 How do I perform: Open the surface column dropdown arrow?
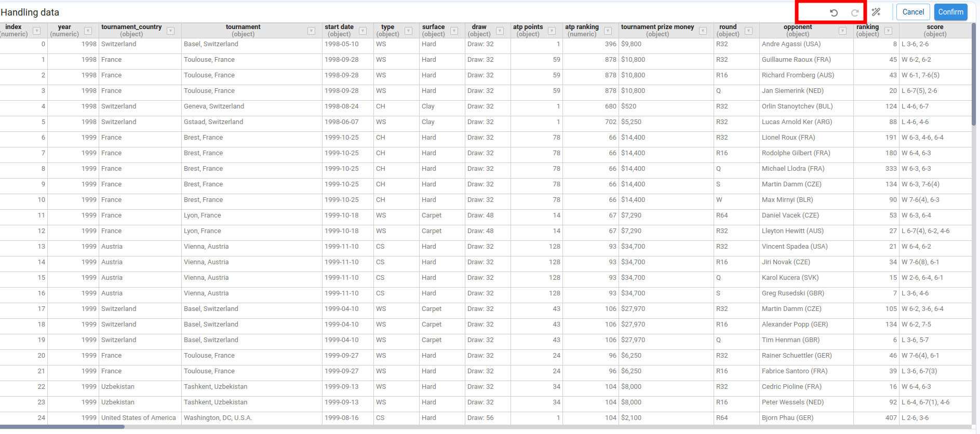point(454,31)
